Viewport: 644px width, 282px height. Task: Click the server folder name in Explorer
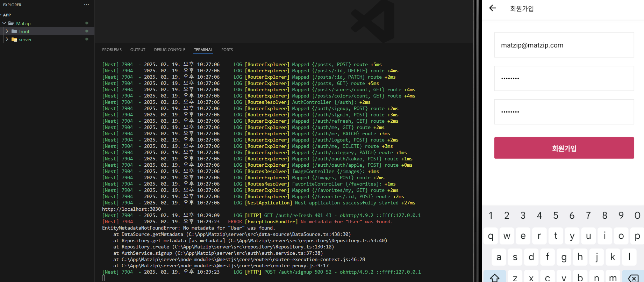coord(25,39)
